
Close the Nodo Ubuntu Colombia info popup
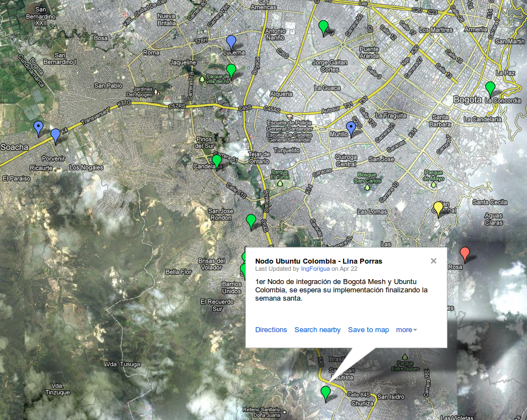[x=434, y=261]
